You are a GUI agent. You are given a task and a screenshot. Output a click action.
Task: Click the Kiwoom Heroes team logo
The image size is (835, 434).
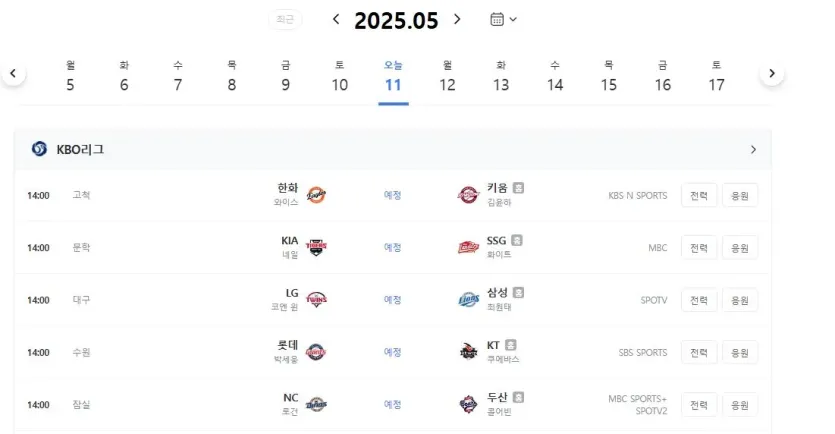(468, 195)
